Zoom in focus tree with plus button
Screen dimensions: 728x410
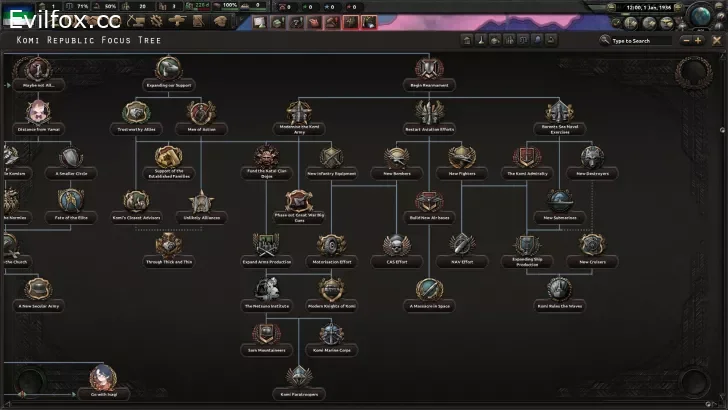click(x=698, y=41)
